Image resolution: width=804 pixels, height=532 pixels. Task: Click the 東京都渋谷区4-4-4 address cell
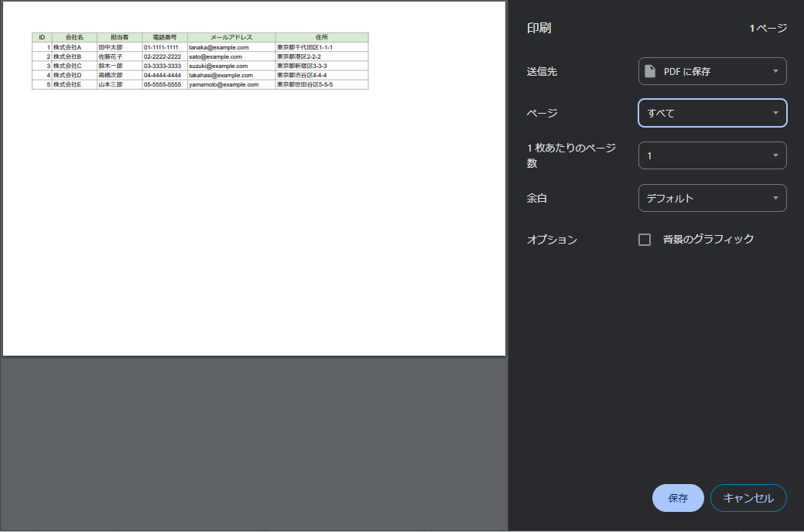tap(322, 75)
